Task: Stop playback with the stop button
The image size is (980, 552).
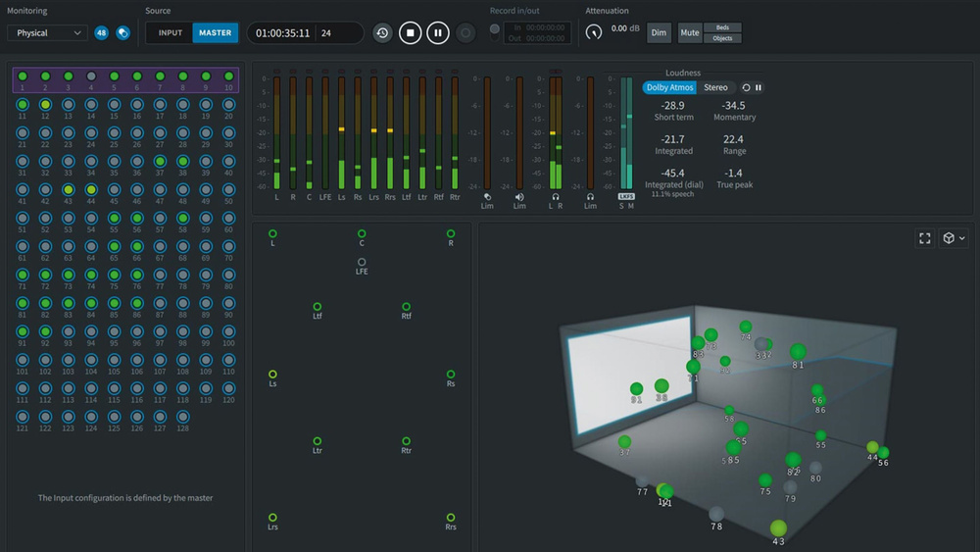Action: pos(411,32)
